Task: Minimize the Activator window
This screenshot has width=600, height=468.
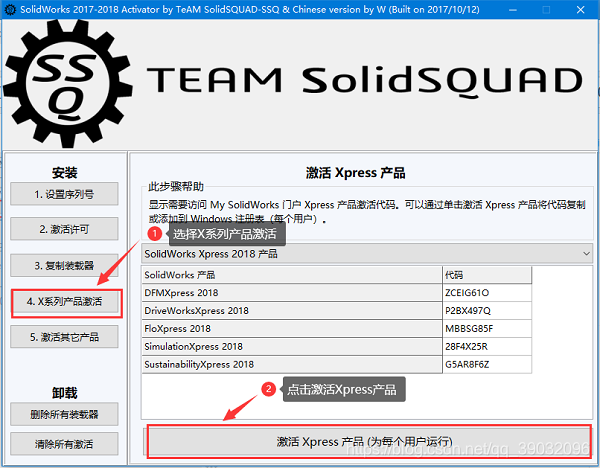Action: click(x=513, y=10)
